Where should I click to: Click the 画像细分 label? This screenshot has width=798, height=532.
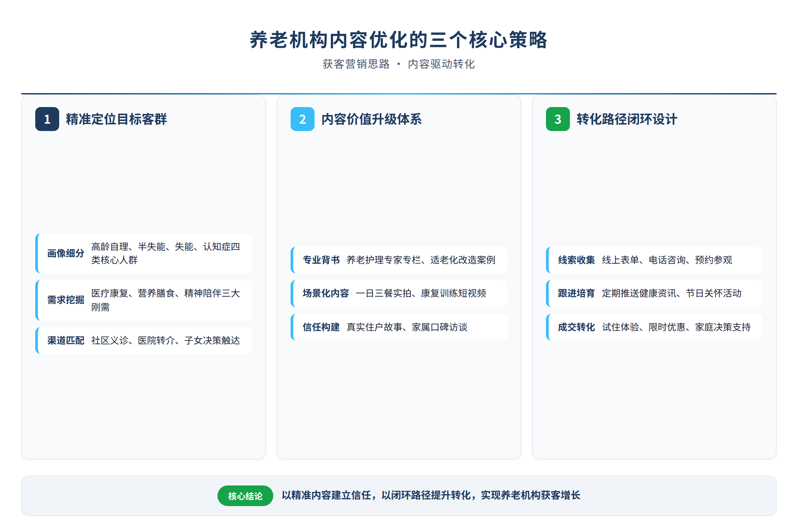coord(66,253)
